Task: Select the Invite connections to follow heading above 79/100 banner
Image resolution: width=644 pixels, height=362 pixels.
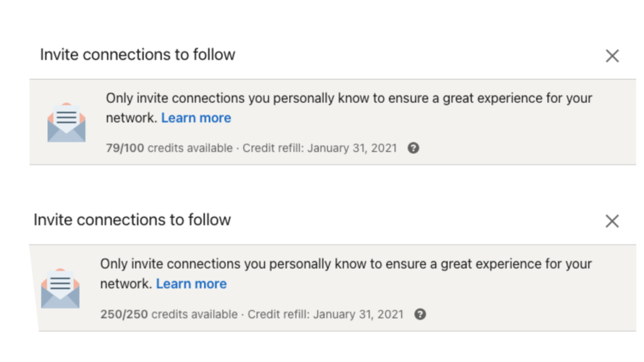Action: coord(138,55)
